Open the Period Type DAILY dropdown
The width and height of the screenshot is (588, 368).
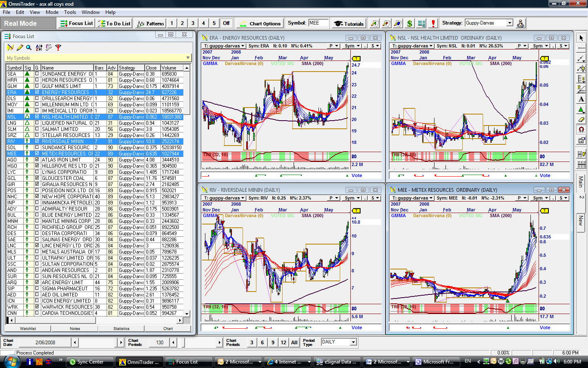tap(353, 342)
